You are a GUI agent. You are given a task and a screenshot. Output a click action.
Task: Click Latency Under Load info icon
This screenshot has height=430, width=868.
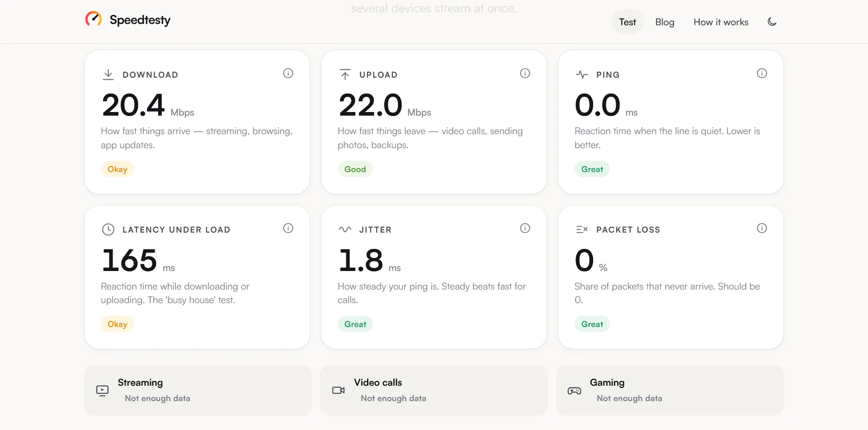pos(288,228)
